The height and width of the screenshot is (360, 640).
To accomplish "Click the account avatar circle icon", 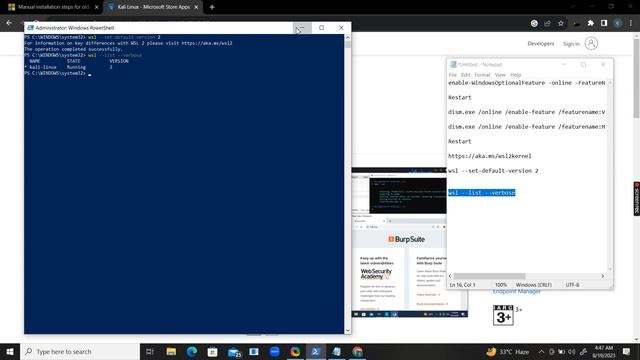I will click(x=591, y=43).
